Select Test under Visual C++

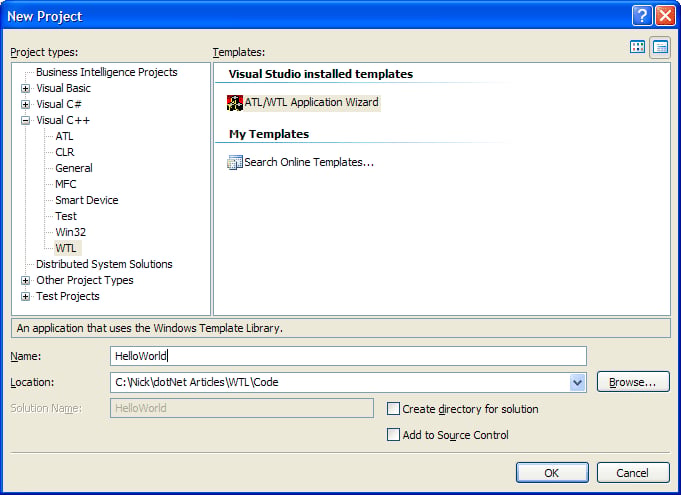click(66, 216)
